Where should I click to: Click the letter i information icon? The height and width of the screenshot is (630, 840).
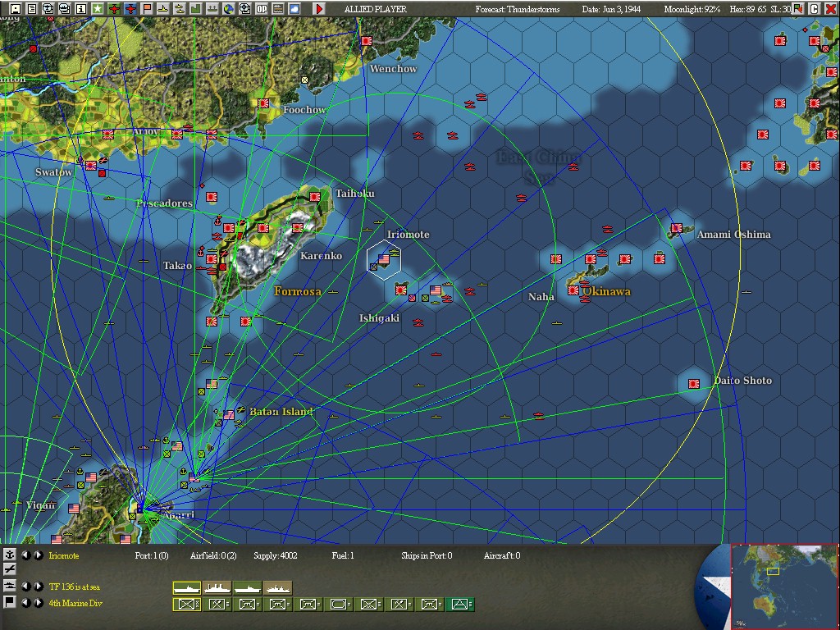tap(81, 8)
